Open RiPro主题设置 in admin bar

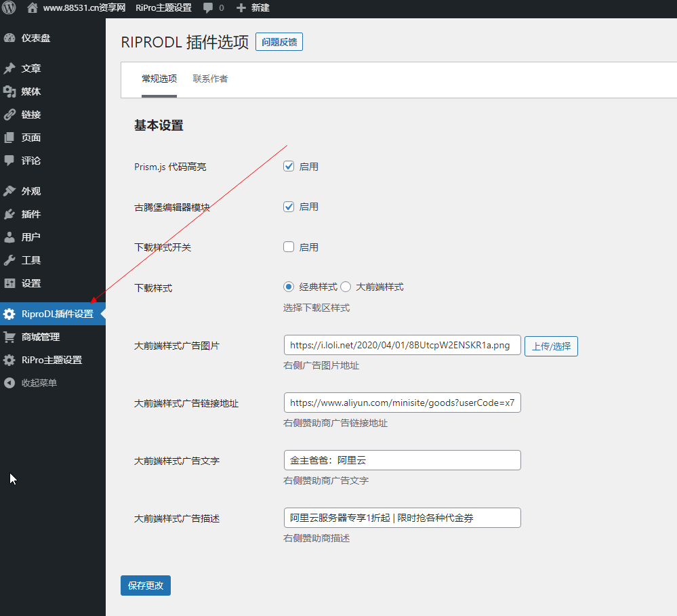[163, 7]
